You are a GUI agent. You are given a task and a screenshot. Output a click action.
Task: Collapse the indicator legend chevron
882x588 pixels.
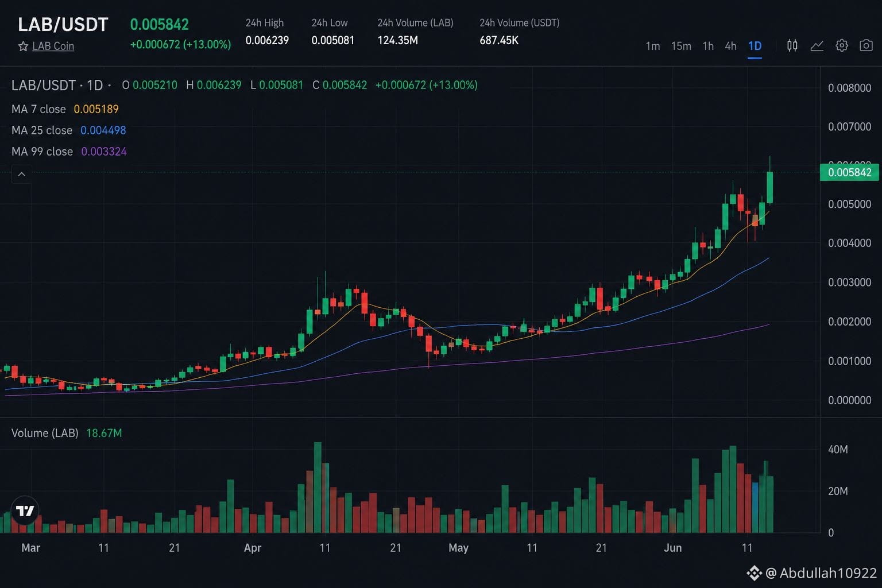(x=21, y=174)
